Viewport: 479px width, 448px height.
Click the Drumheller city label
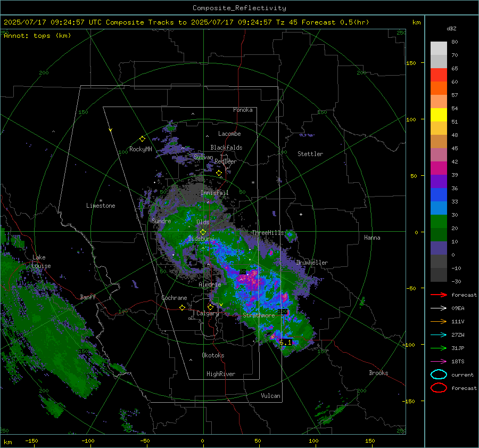pos(312,263)
